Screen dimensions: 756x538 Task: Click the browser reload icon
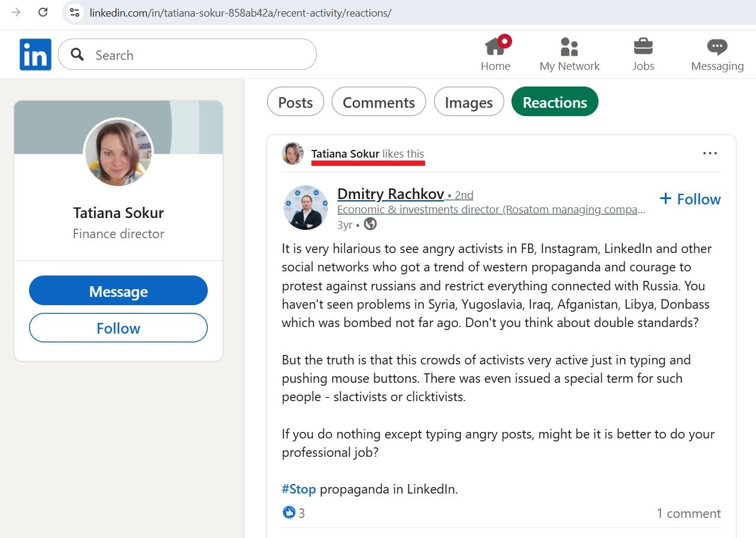pyautogui.click(x=42, y=12)
